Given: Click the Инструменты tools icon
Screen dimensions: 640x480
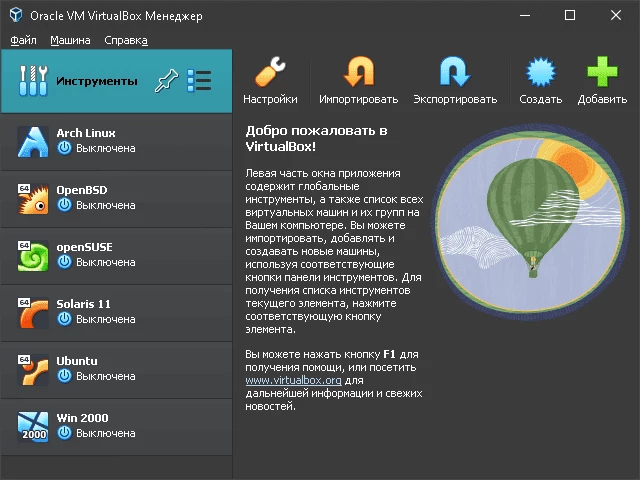Looking at the screenshot, I should point(33,80).
